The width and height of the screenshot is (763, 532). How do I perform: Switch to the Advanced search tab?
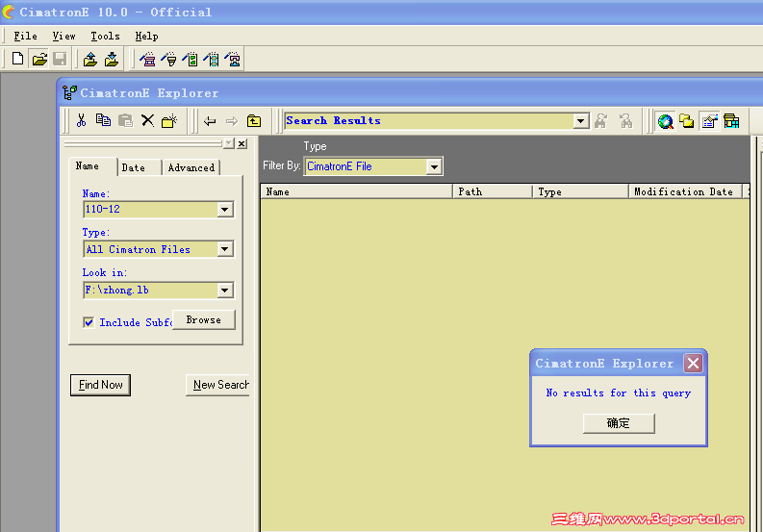[x=191, y=167]
